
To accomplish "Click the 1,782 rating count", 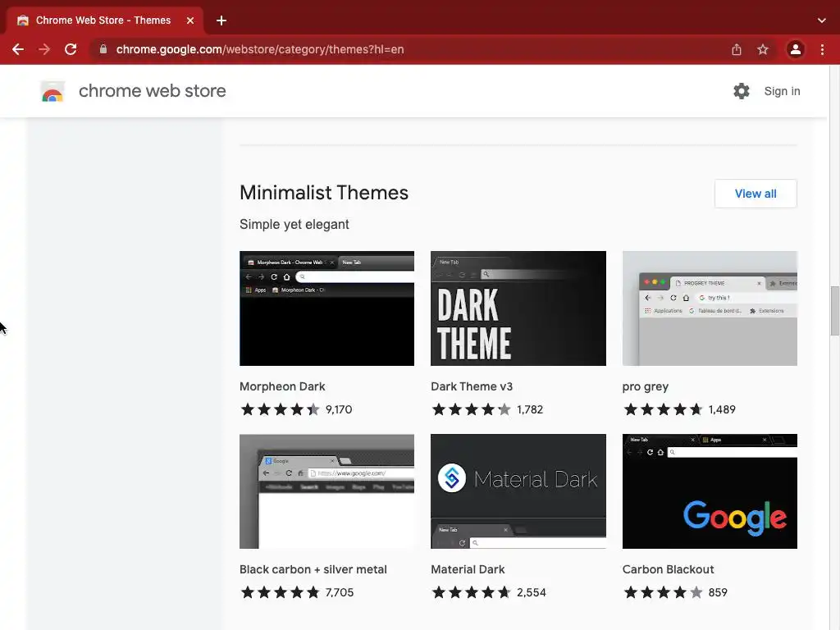I will click(530, 410).
